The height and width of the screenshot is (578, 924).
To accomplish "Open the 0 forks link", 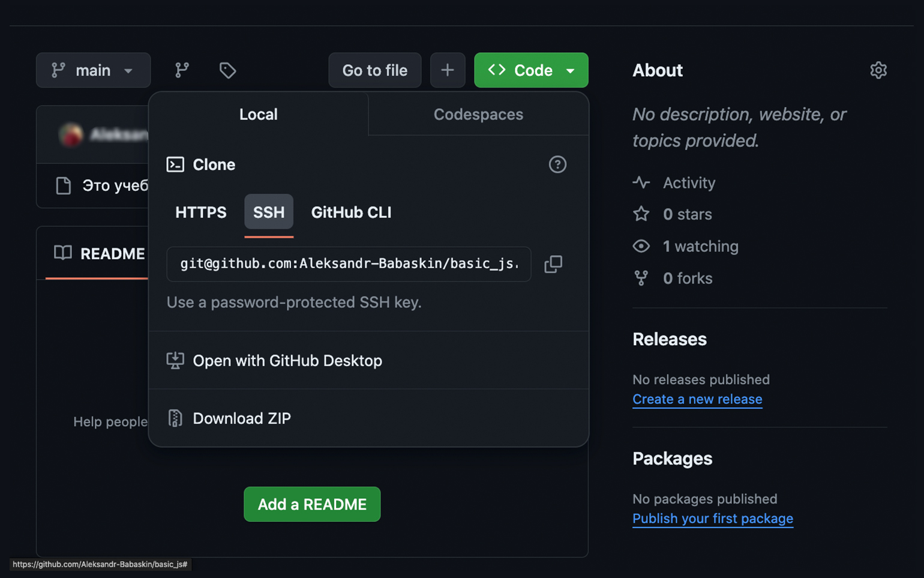I will click(x=688, y=278).
